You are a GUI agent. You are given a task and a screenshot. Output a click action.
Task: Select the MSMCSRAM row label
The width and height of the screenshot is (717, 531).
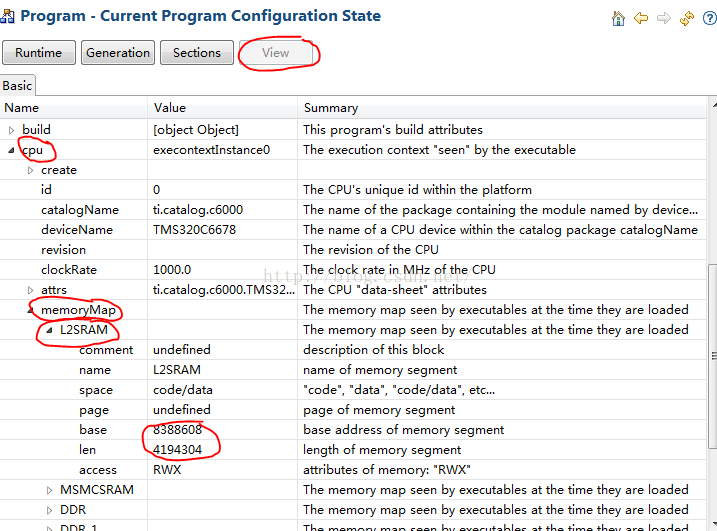point(97,490)
